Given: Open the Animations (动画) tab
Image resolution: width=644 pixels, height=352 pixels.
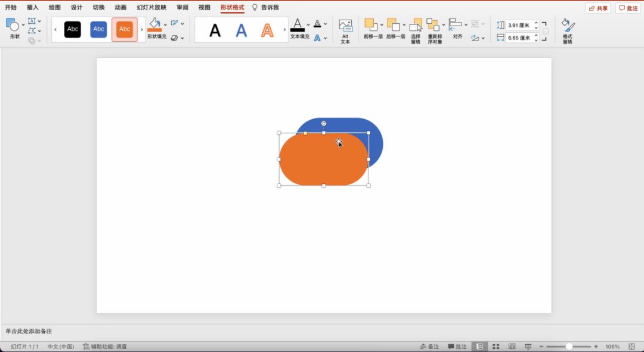Looking at the screenshot, I should [120, 8].
